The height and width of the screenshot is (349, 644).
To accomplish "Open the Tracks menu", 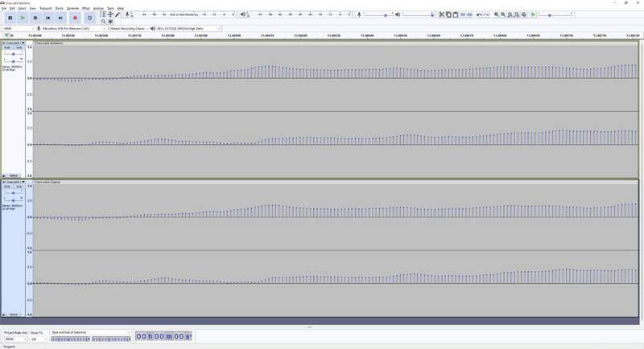I will pos(59,8).
